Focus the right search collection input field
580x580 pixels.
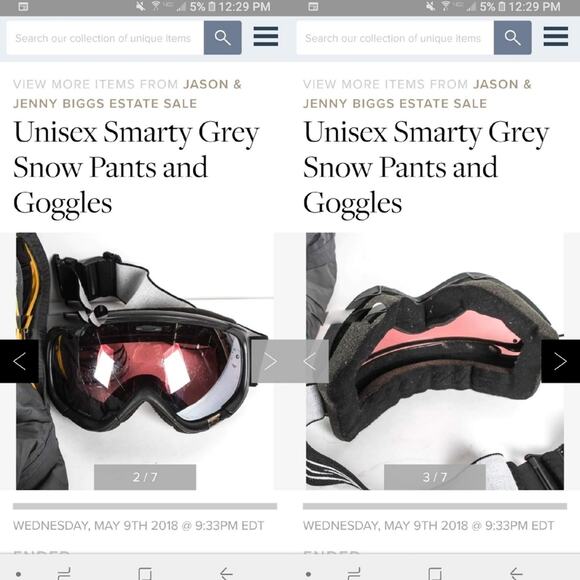coord(395,38)
